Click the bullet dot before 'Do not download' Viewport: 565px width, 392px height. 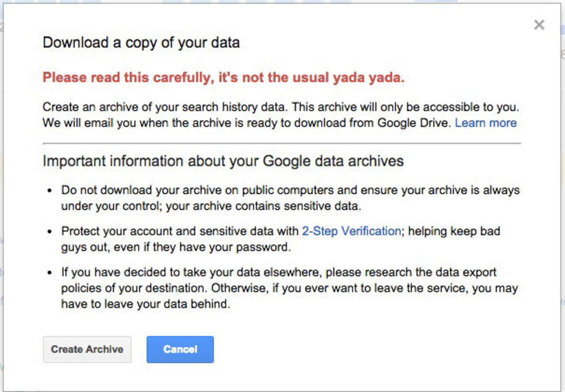pos(50,190)
